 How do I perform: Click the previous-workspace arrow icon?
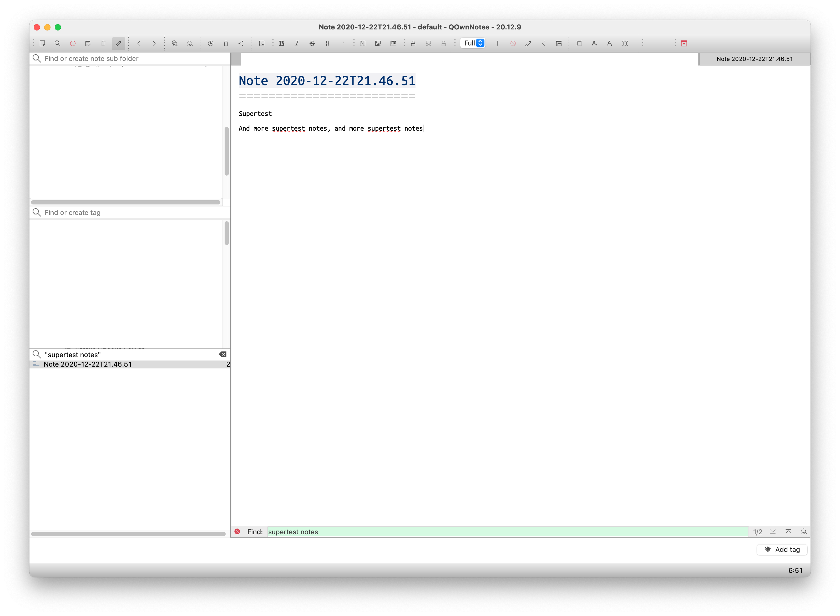coord(544,43)
